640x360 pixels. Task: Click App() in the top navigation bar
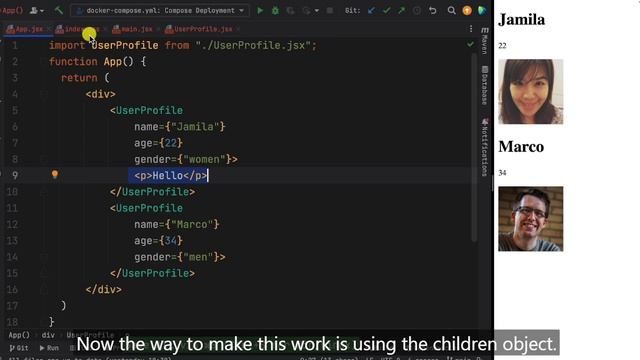coord(12,10)
